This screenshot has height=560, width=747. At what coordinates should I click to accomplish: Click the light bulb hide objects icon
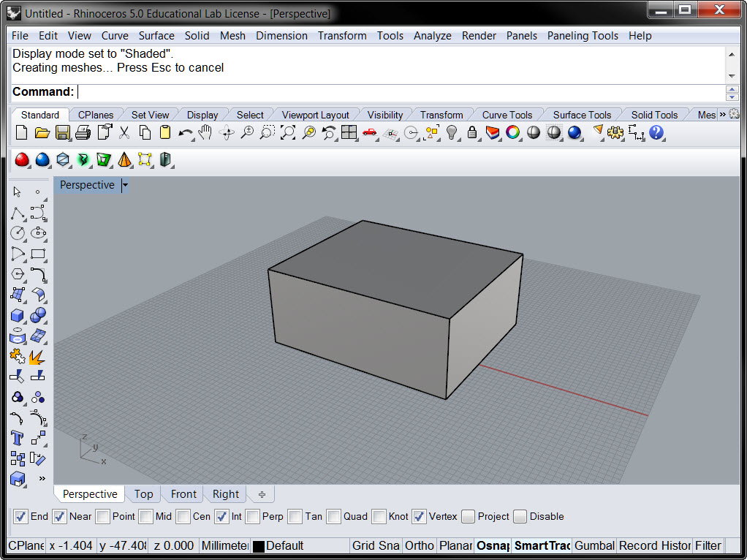tap(452, 132)
